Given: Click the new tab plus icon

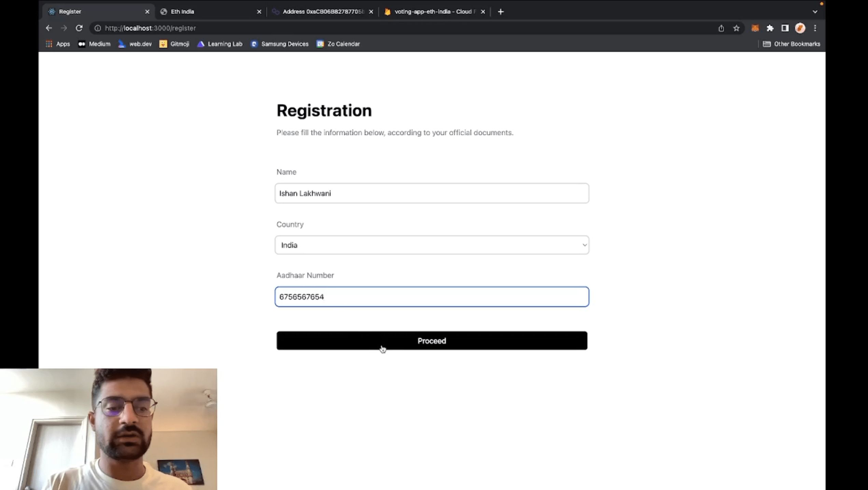Looking at the screenshot, I should [x=500, y=11].
